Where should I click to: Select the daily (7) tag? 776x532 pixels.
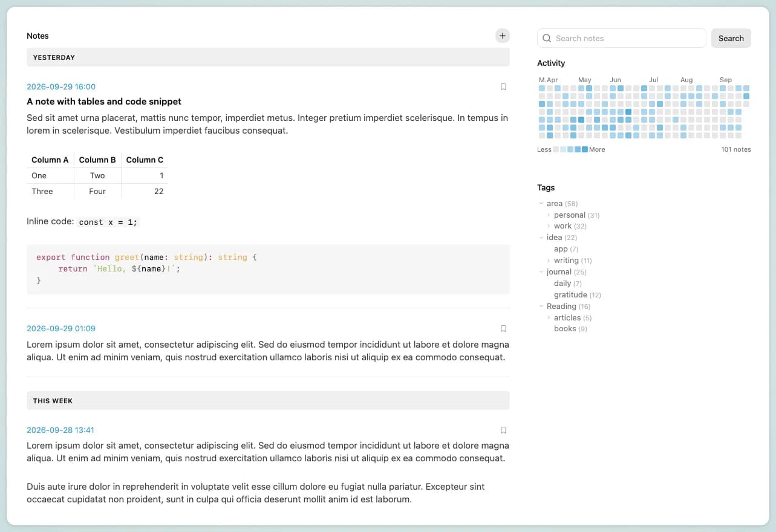[568, 284]
